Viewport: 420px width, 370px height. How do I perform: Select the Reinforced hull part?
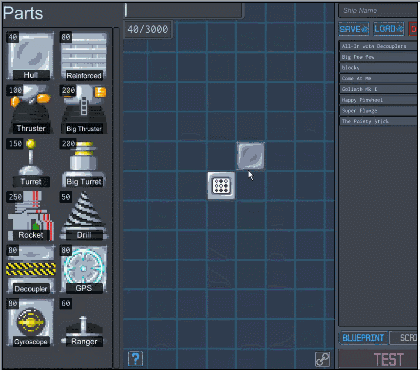[x=84, y=56]
